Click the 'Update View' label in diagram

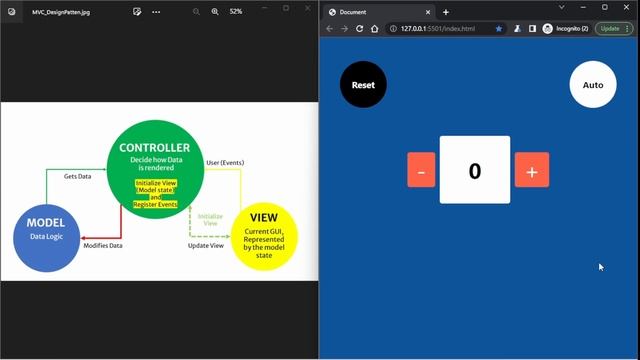[206, 246]
